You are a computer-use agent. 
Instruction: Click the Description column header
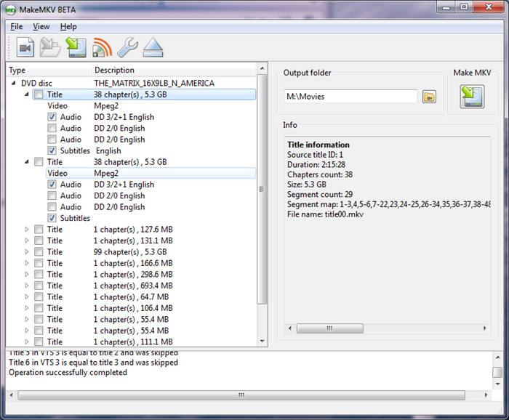175,70
